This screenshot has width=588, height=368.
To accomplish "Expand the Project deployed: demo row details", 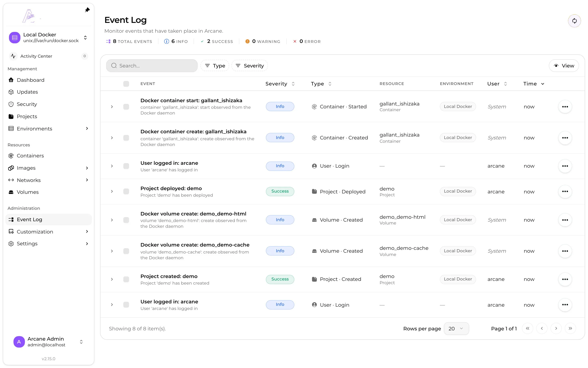I will [x=112, y=191].
